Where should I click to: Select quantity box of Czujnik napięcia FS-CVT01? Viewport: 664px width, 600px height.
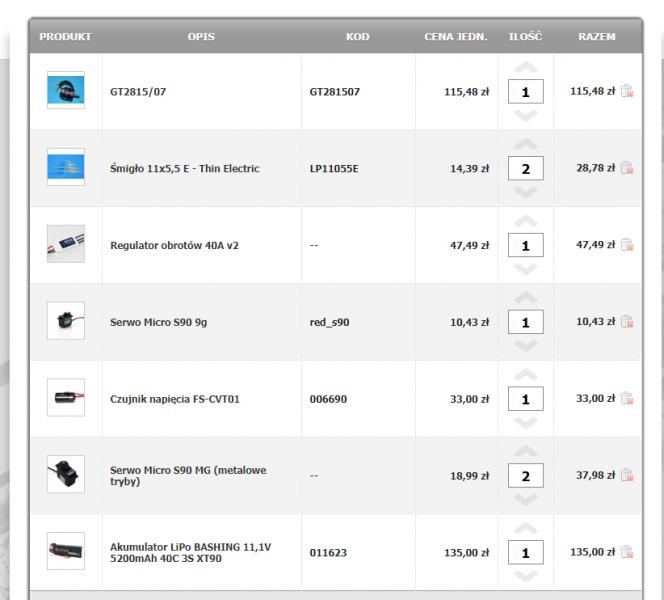tap(525, 400)
